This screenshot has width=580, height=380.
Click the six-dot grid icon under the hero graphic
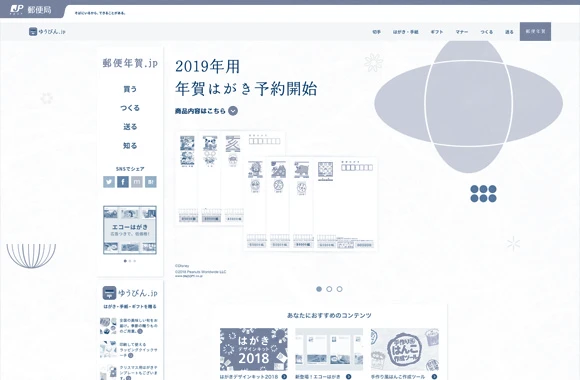(483, 194)
